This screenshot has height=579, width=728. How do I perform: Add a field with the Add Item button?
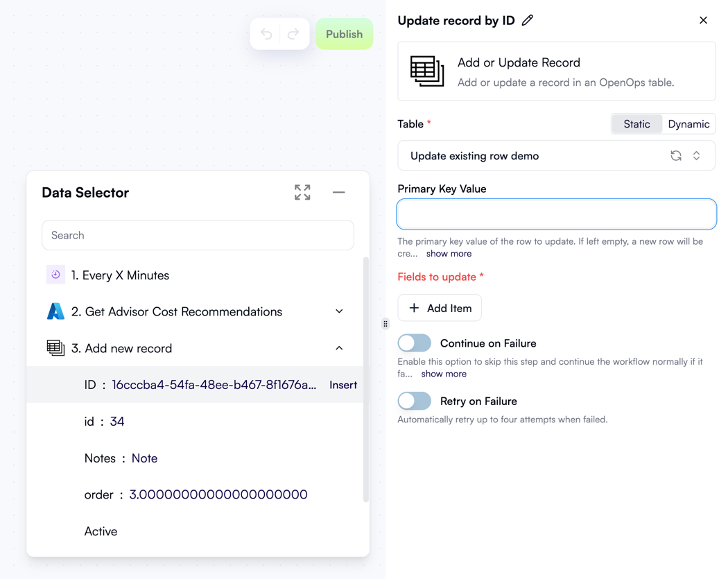coord(440,308)
